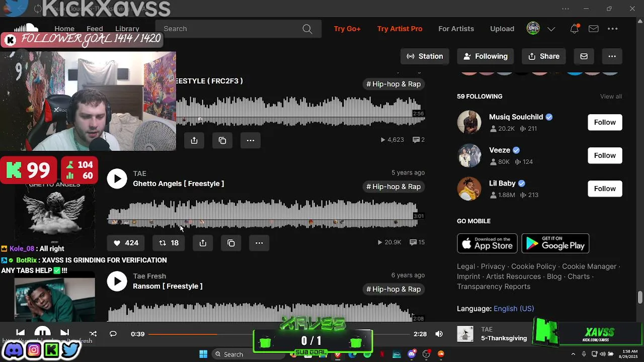The width and height of the screenshot is (644, 362).
Task: Start the artist Station
Action: [425, 56]
